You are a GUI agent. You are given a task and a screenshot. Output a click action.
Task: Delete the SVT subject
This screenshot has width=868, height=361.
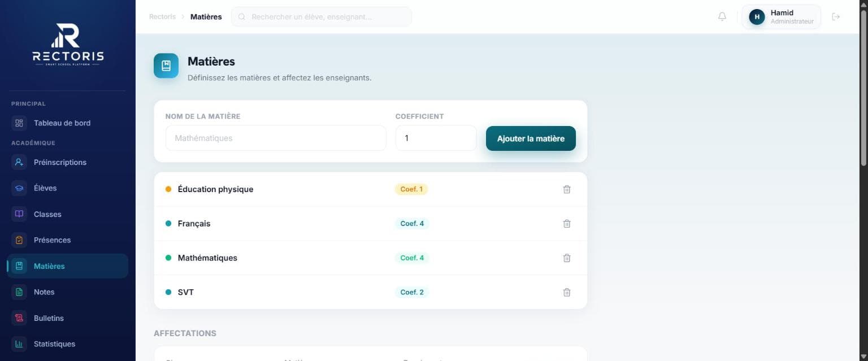tap(567, 292)
